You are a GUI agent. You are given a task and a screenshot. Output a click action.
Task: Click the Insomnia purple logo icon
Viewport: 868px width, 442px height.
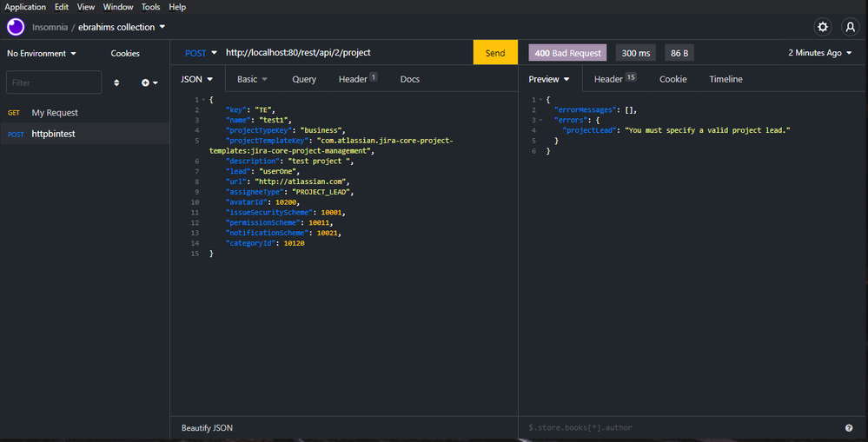click(x=16, y=27)
